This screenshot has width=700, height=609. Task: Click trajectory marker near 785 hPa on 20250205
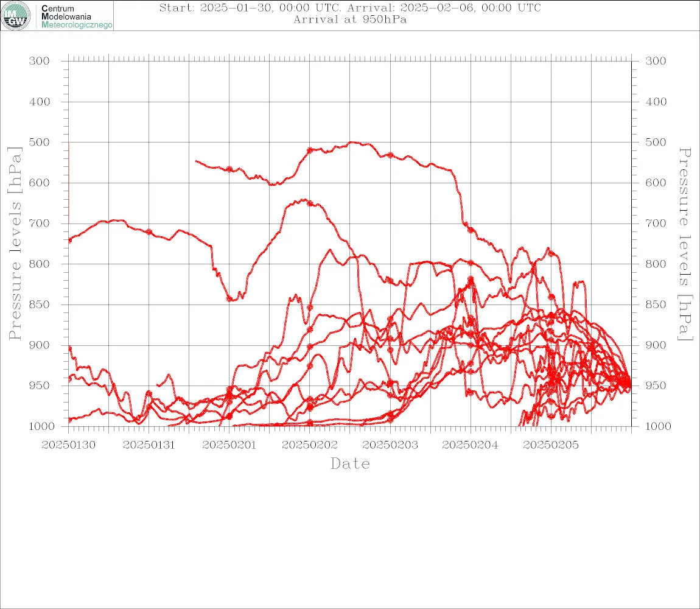[551, 253]
